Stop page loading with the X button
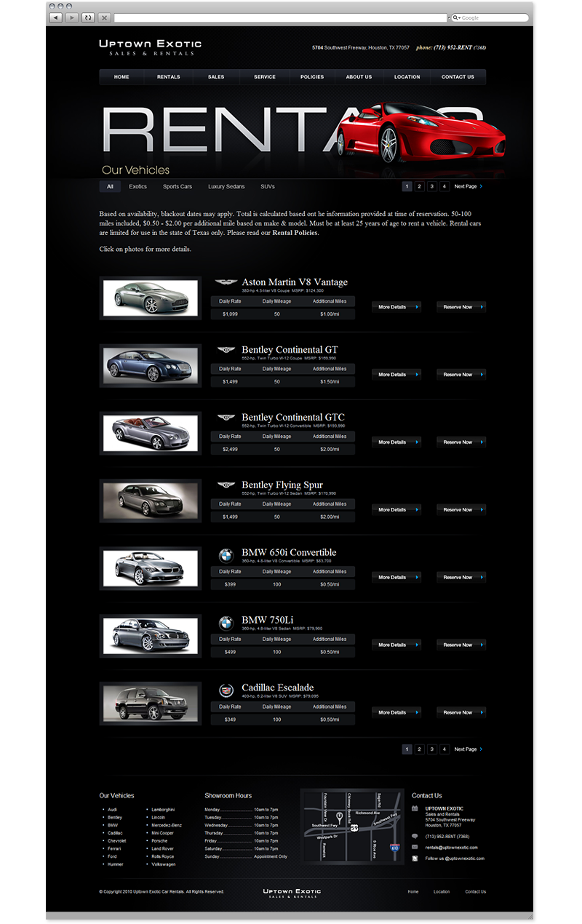Screen dimensions: 582x924 tap(105, 17)
